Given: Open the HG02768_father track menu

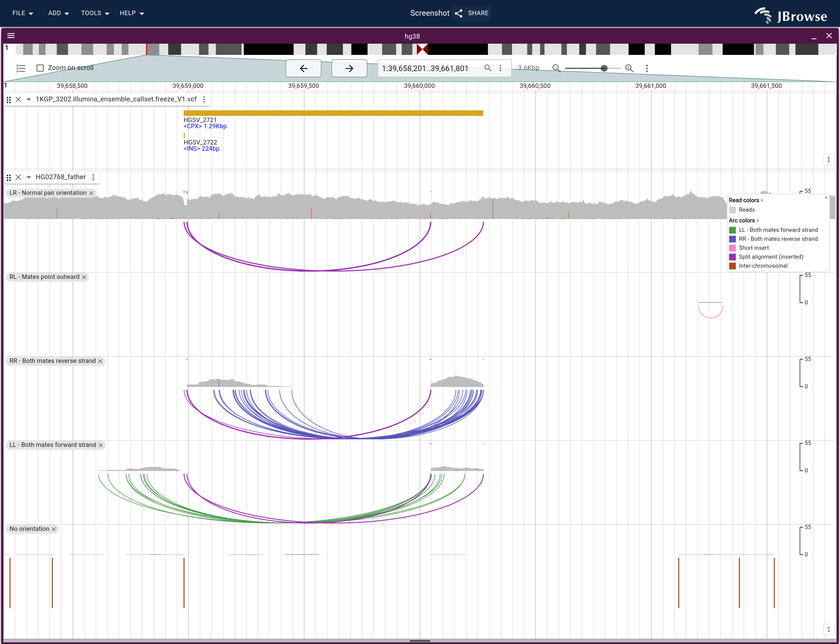Looking at the screenshot, I should [93, 177].
